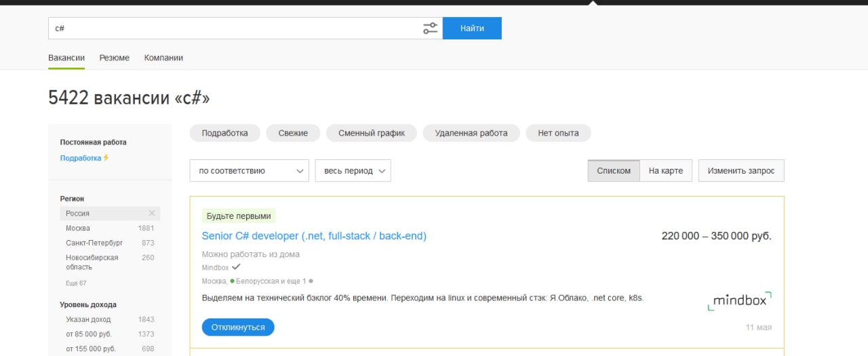Switch to the Вакансии tab
Viewport: 868px width, 356px height.
coord(66,58)
